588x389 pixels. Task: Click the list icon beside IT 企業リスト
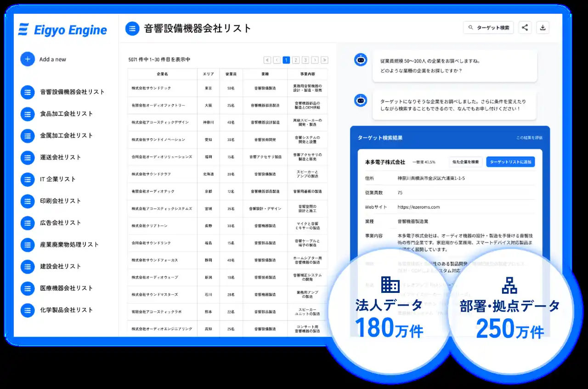coord(28,179)
